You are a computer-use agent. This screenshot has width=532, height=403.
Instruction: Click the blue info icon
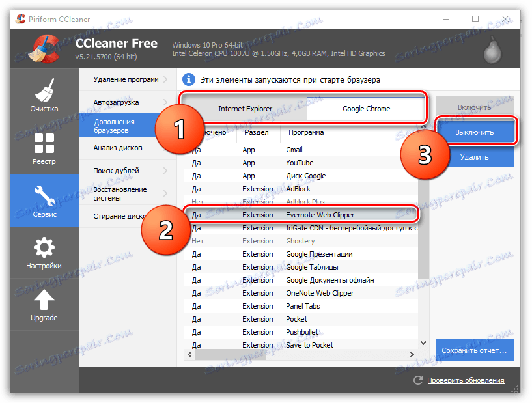pos(189,79)
